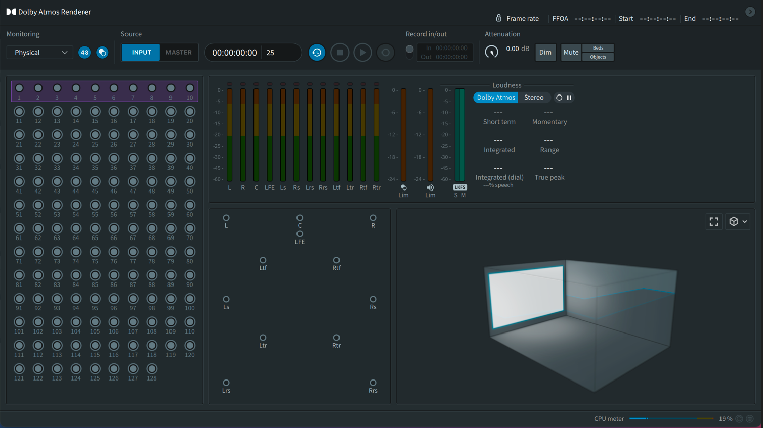
Task: Click the last status icon at bottom-right
Action: (x=750, y=418)
